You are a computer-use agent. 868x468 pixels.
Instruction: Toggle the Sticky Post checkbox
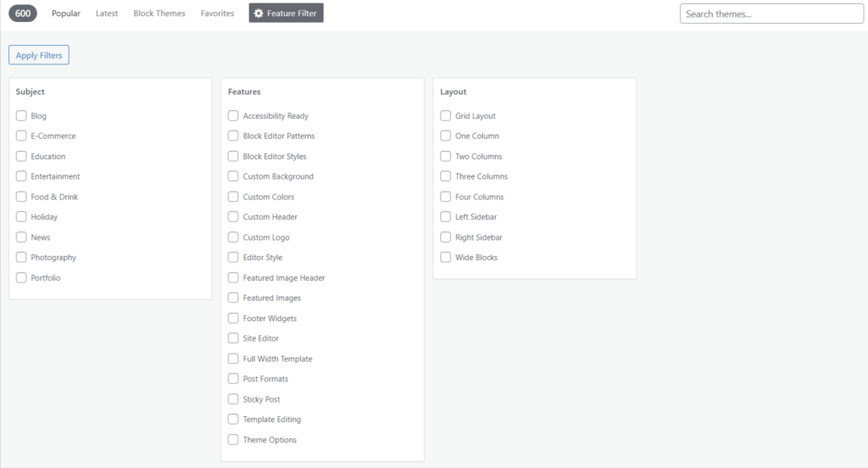point(233,398)
